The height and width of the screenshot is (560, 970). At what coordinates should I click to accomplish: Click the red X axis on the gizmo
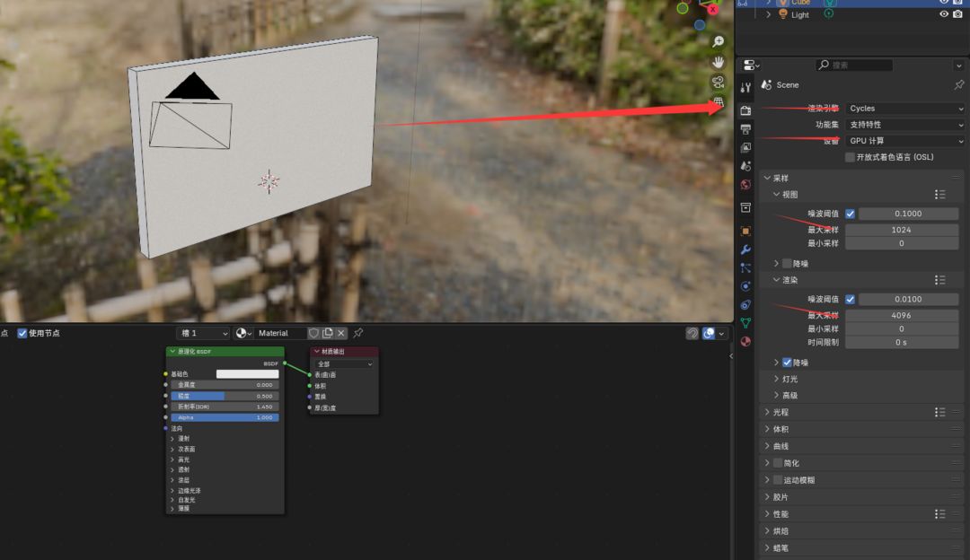[712, 9]
